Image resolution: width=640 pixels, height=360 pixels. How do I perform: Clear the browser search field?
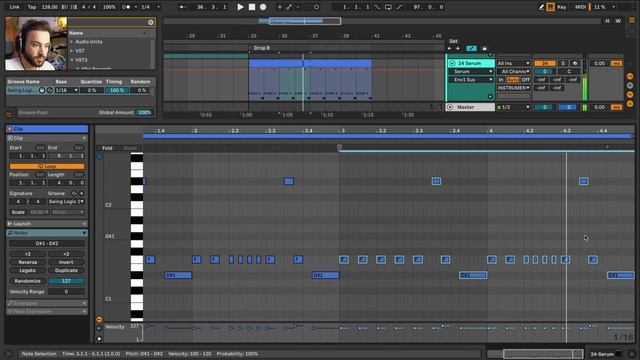pyautogui.click(x=151, y=22)
